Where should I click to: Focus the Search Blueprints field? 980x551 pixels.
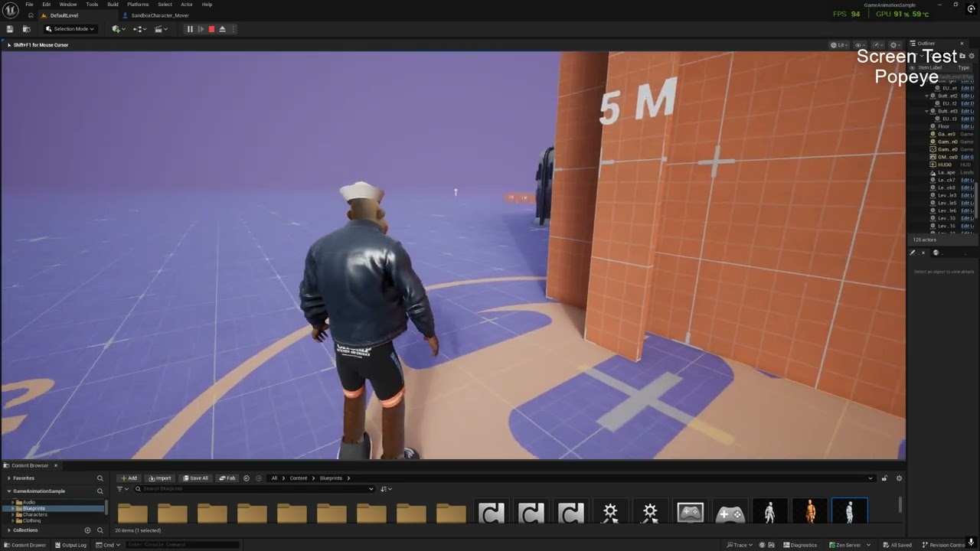253,489
